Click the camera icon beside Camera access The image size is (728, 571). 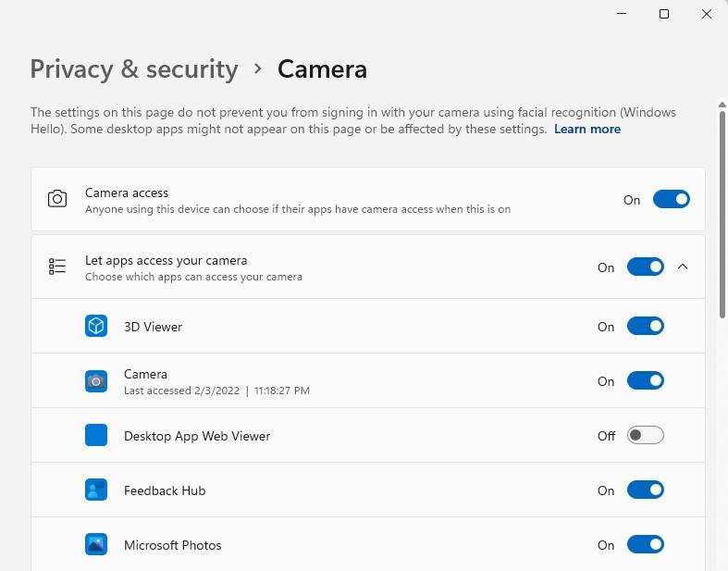[57, 199]
